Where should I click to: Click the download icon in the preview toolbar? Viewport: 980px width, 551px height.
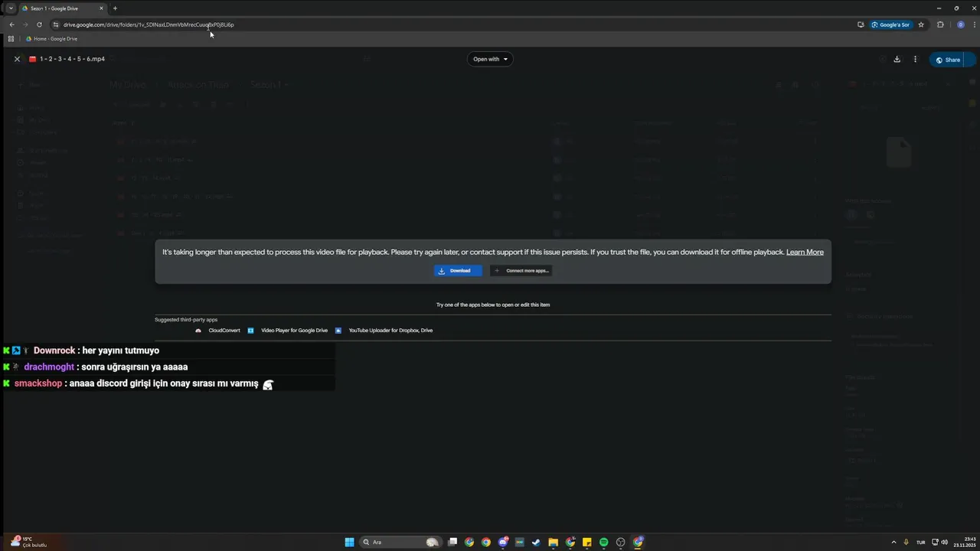pyautogui.click(x=897, y=59)
